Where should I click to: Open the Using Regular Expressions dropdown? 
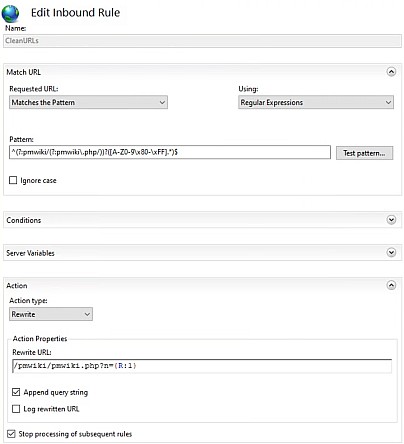[x=316, y=102]
